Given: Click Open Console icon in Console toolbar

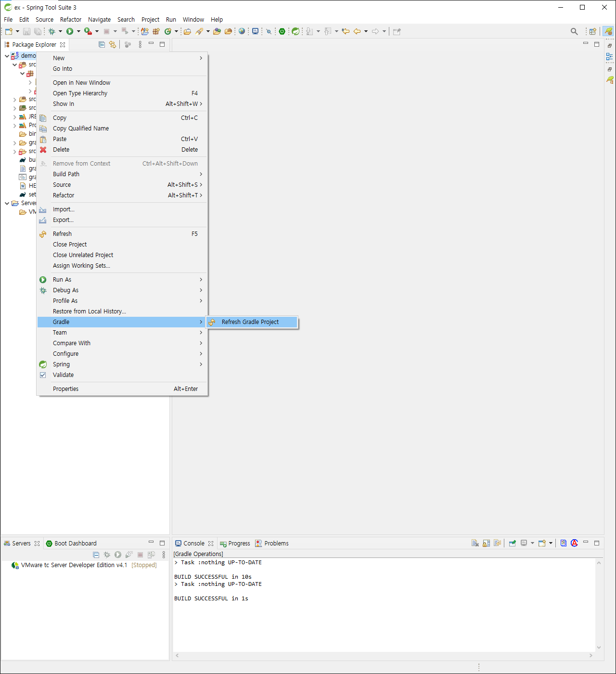Looking at the screenshot, I should point(542,543).
